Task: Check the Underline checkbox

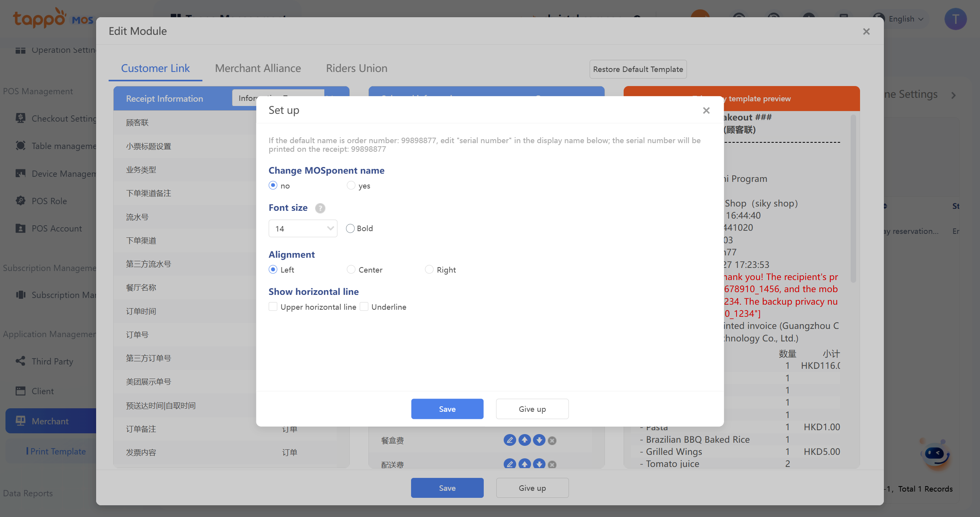Action: (x=364, y=307)
